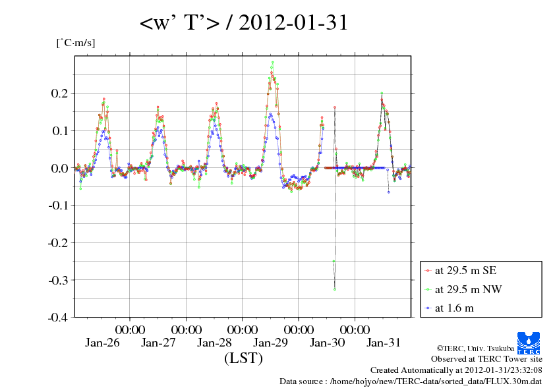Click the x-axis date label Jan-31
Image resolution: width=555 pixels, height=392 pixels.
pyautogui.click(x=384, y=343)
